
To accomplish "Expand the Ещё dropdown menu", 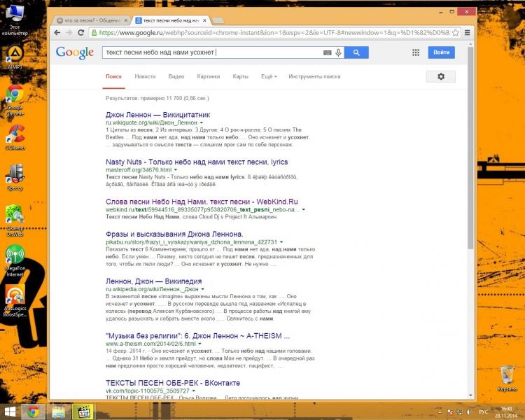I will tap(269, 76).
